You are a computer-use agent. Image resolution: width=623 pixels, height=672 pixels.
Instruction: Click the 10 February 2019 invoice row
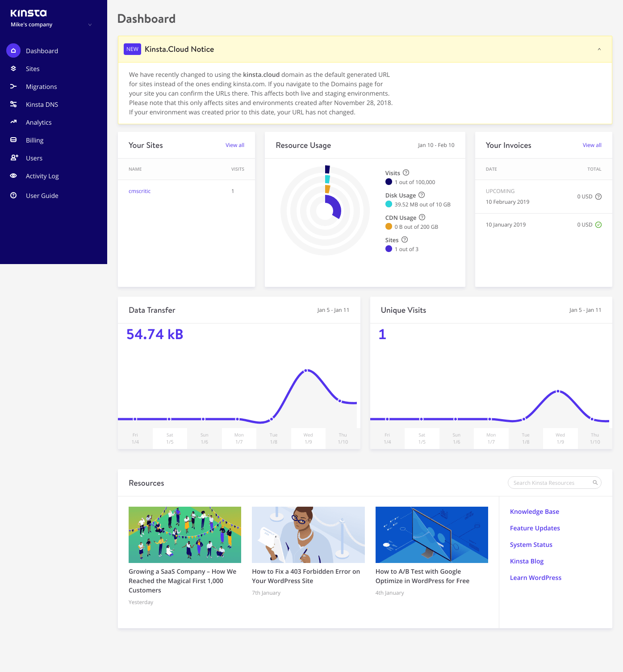point(544,197)
